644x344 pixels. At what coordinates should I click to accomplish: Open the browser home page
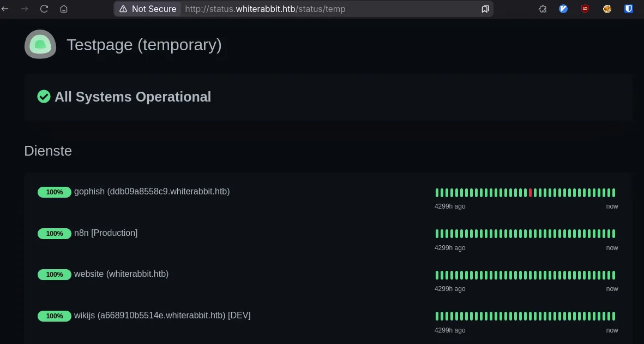63,9
